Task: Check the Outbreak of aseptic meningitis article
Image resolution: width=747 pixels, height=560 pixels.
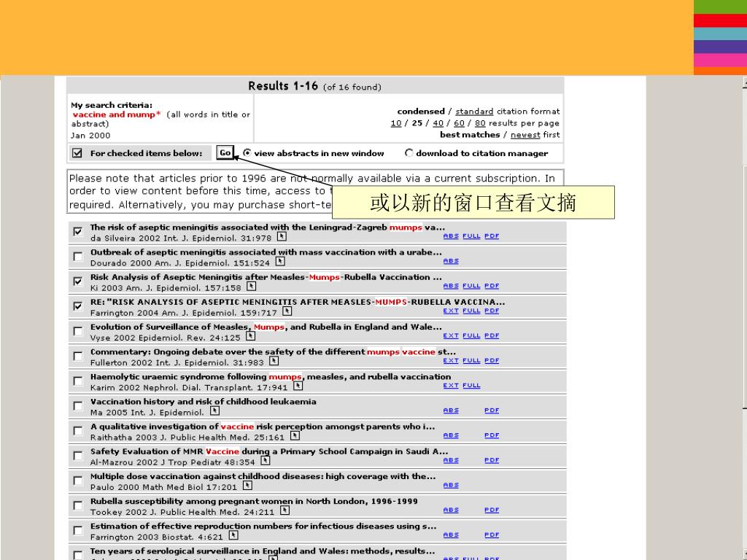Action: 78,256
